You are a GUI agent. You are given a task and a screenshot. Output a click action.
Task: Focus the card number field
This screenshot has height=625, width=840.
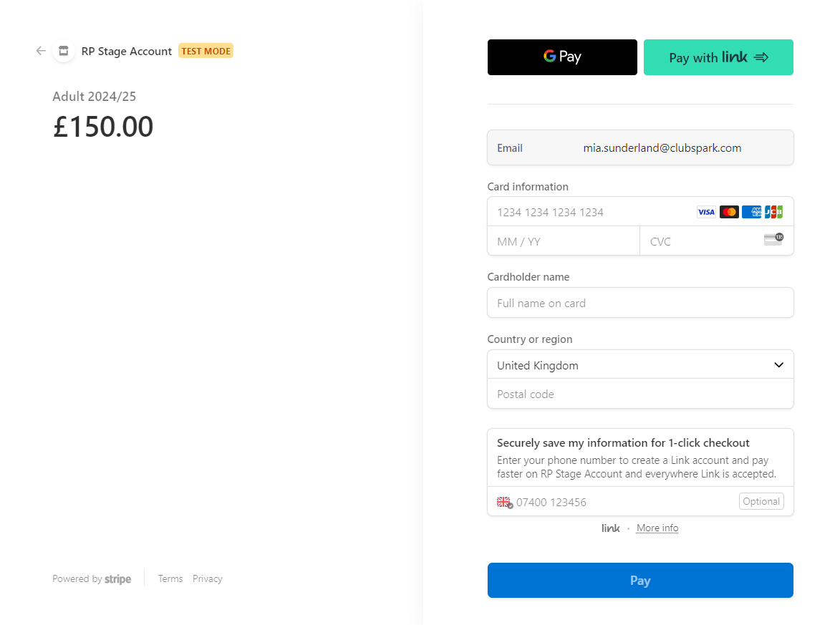[589, 212]
